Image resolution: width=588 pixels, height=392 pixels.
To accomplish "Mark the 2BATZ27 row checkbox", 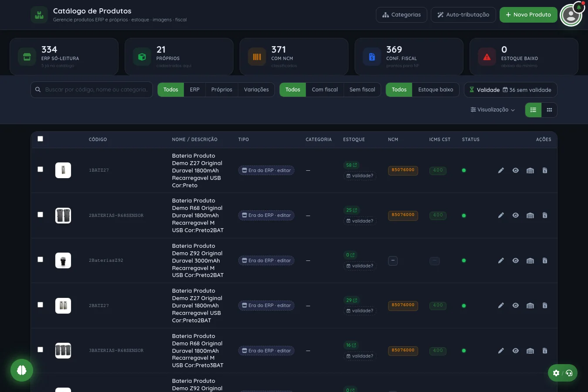I will 41,305.
